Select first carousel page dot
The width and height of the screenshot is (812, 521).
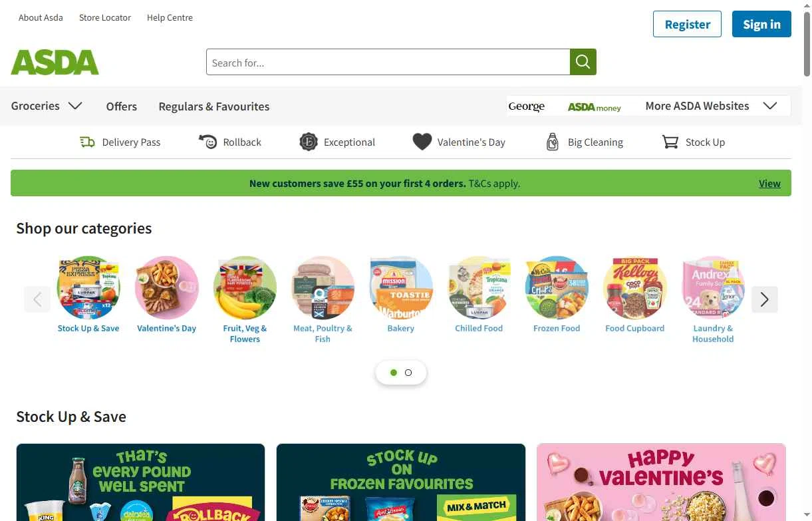point(394,373)
